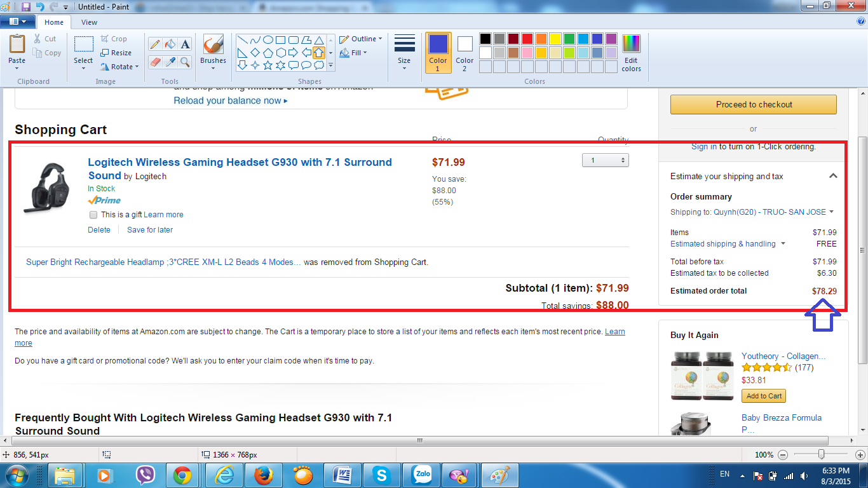Choose the Oval shape
868x488 pixels.
(x=268, y=39)
